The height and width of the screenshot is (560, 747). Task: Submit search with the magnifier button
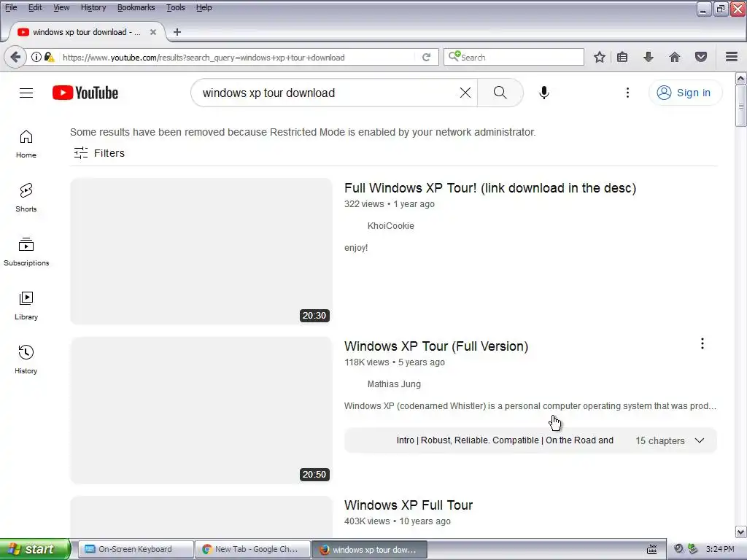[500, 93]
